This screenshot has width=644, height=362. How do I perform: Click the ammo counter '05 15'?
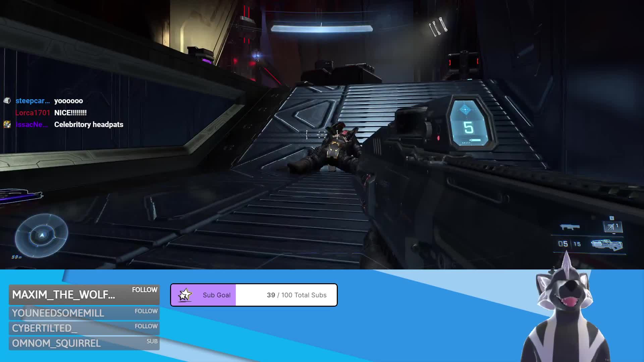pyautogui.click(x=569, y=244)
